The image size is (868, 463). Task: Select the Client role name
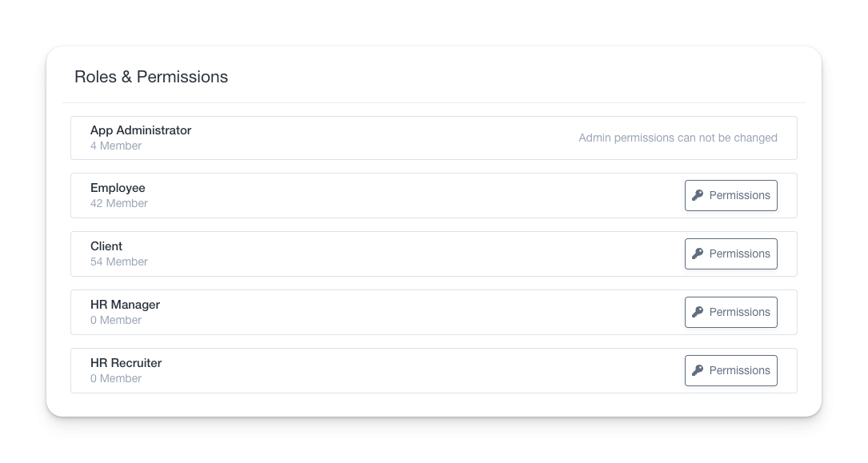[x=106, y=246]
